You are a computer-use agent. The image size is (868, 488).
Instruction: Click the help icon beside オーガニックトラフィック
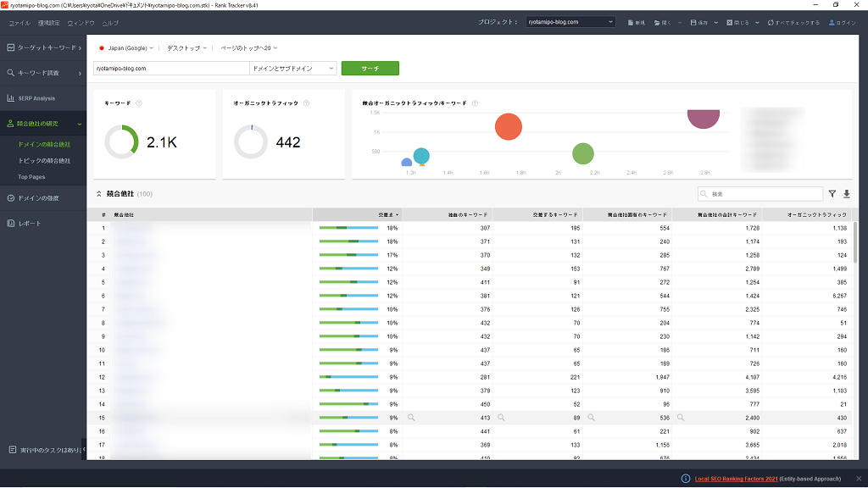pos(306,103)
